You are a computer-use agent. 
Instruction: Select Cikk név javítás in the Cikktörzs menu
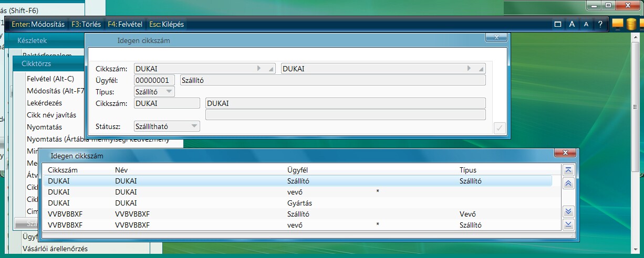[51, 115]
